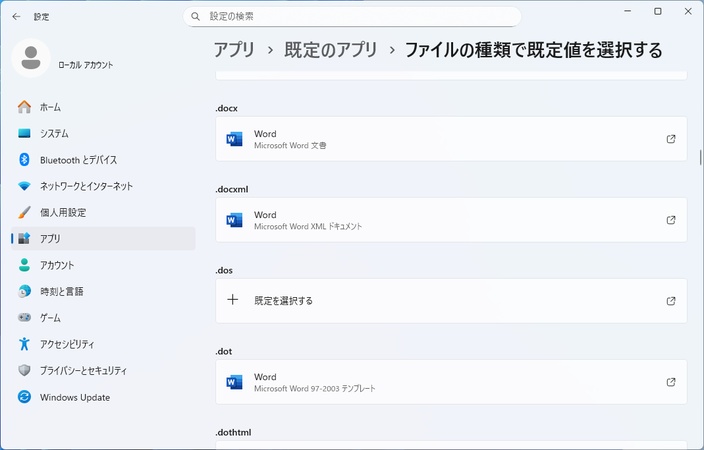Click ファイルの種類で既定値を選択する heading
This screenshot has height=450, width=704.
pos(533,50)
